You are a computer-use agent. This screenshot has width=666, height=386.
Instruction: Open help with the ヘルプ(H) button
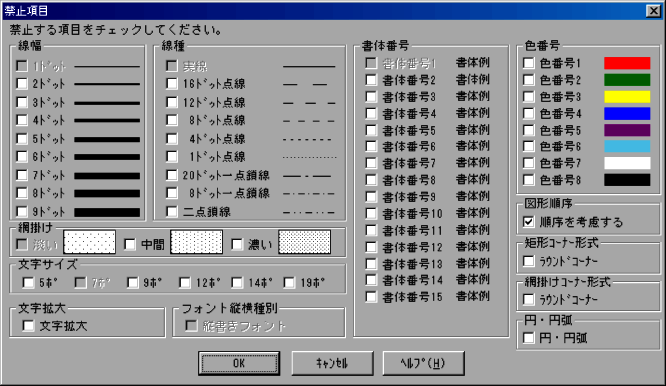[423, 363]
